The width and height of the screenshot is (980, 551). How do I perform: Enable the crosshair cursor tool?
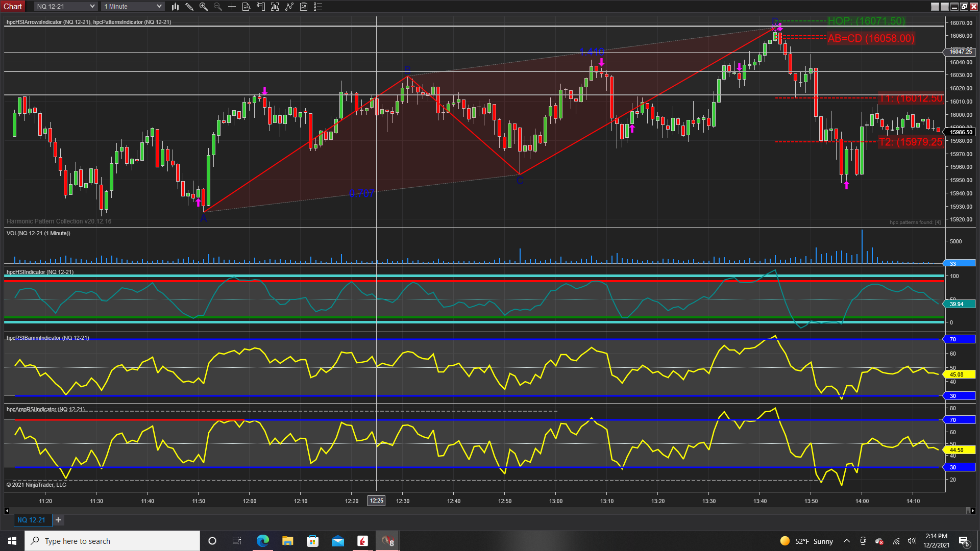[x=232, y=7]
